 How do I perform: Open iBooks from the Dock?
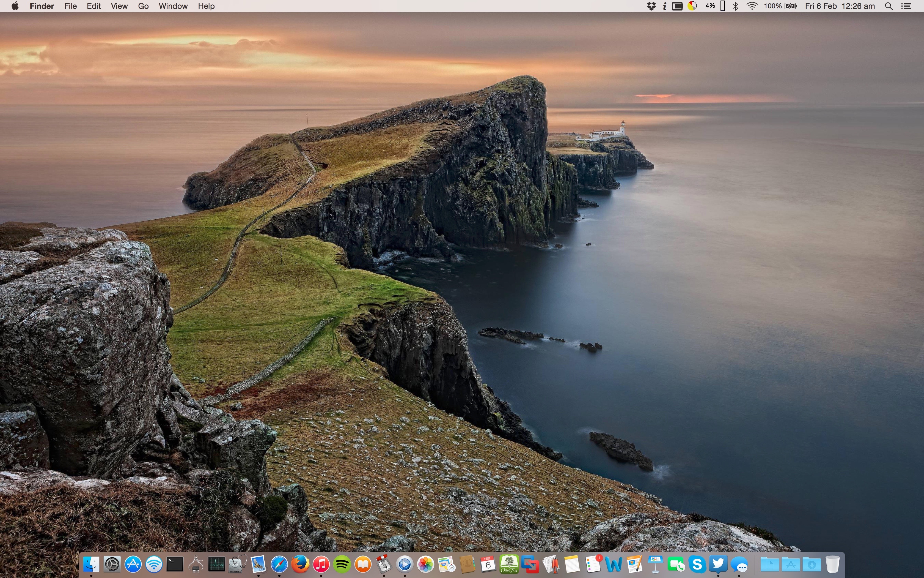pos(363,564)
